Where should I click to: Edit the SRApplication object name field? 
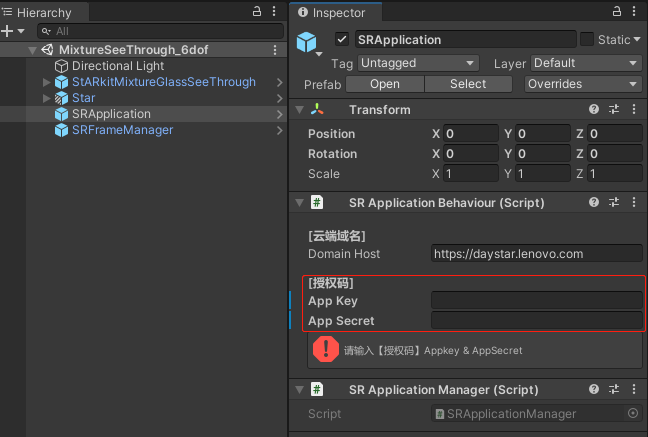[x=465, y=40]
